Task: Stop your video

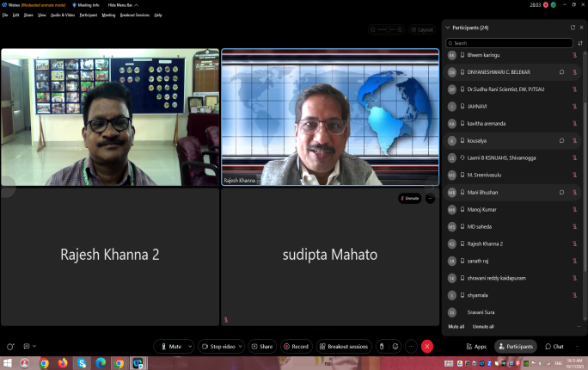Action: click(x=218, y=347)
